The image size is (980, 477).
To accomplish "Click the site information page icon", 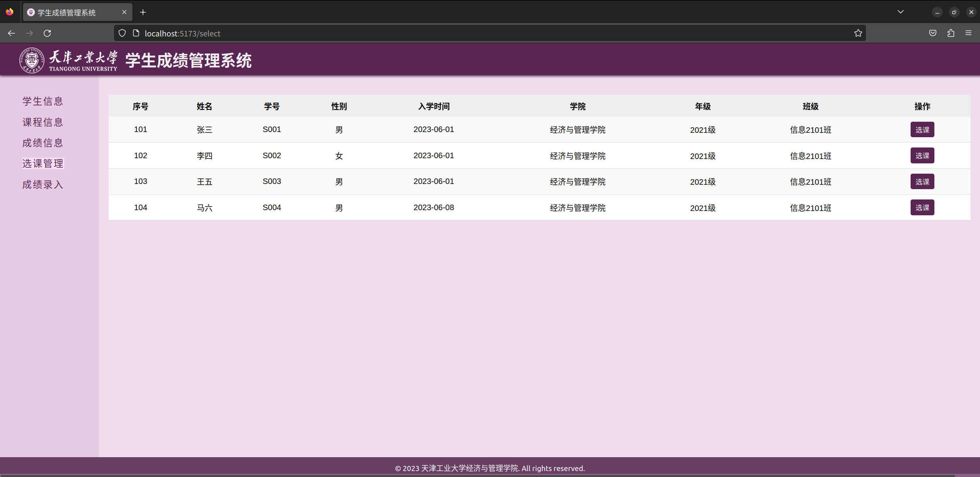I will [136, 33].
